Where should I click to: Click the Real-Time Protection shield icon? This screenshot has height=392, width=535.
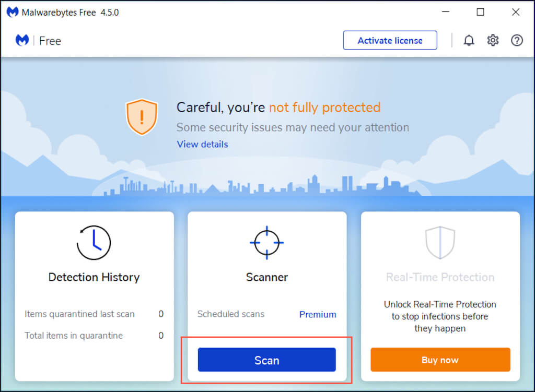pyautogui.click(x=440, y=243)
